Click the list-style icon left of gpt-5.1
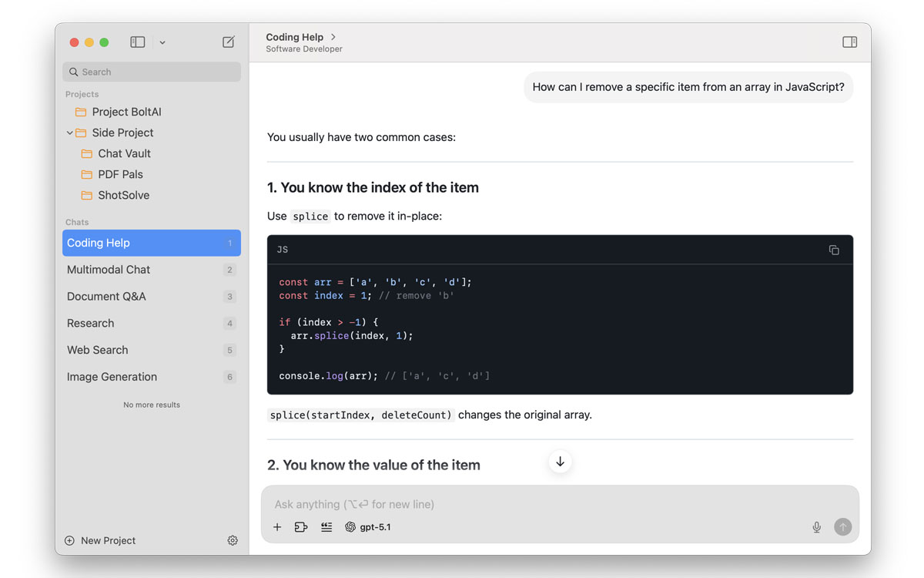The image size is (924, 578). tap(326, 527)
